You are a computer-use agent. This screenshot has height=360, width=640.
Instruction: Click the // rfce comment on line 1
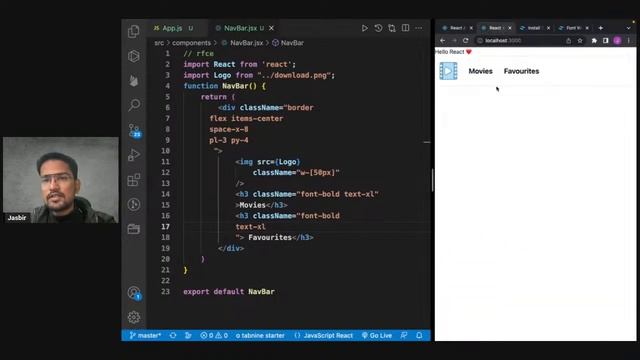198,53
